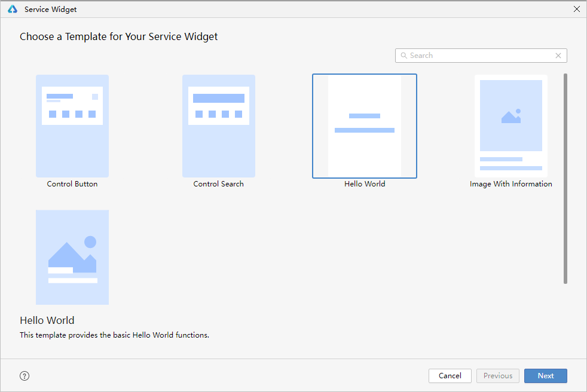The image size is (587, 392).
Task: Focus the Search template input field
Action: click(x=478, y=56)
